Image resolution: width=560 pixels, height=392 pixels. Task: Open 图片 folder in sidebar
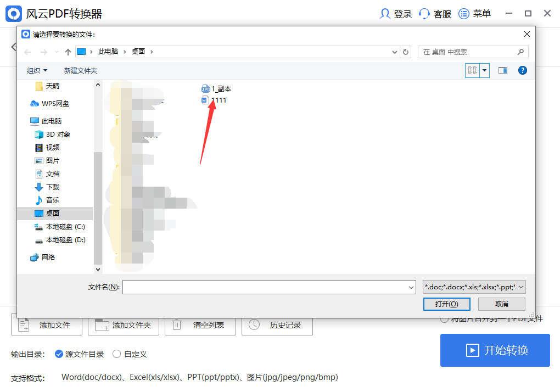tap(47, 161)
